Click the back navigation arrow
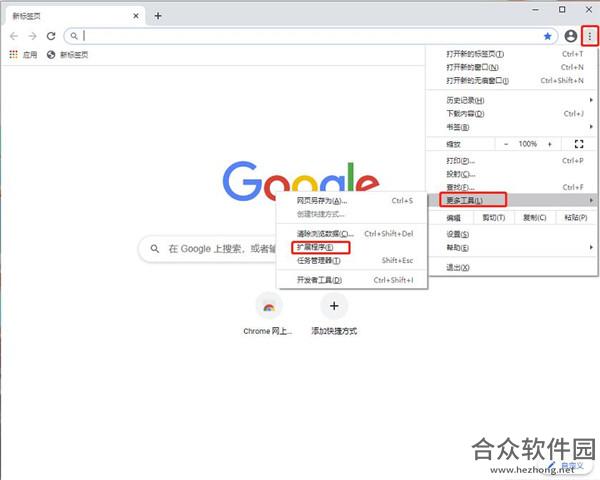 (14, 36)
